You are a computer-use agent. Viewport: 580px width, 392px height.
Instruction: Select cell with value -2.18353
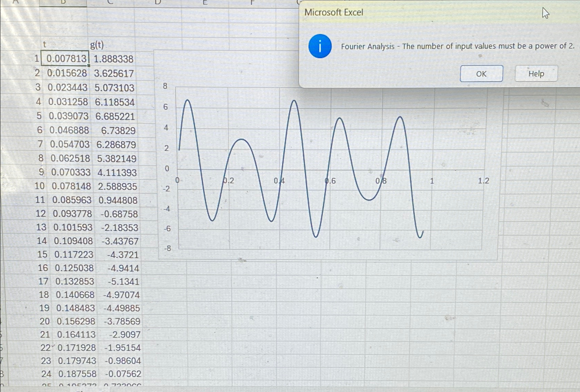coord(119,227)
